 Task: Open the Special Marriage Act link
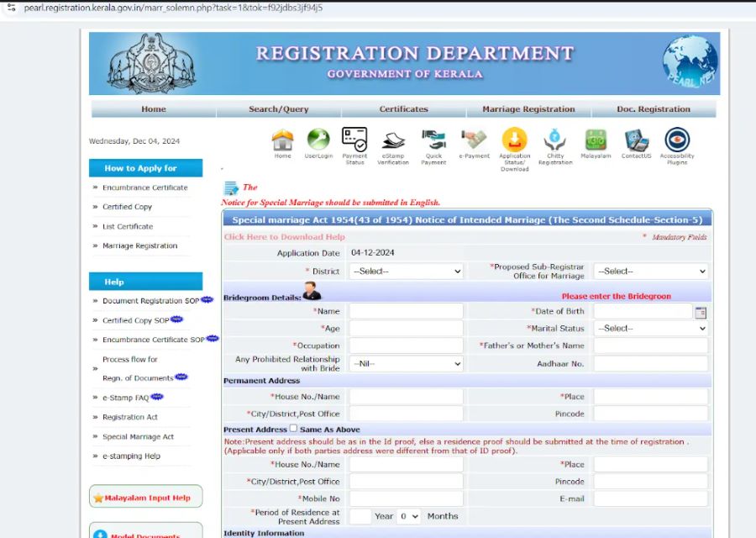tap(138, 436)
